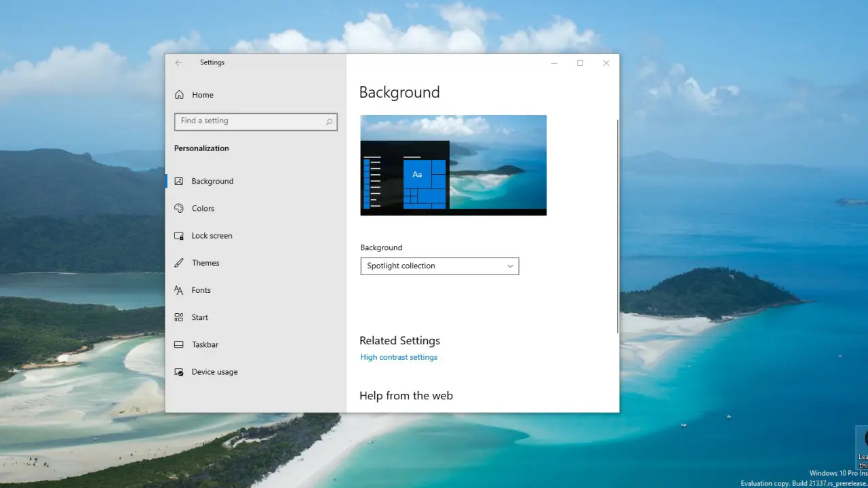868x488 pixels.
Task: Open Device usage via its icon
Action: click(x=179, y=372)
